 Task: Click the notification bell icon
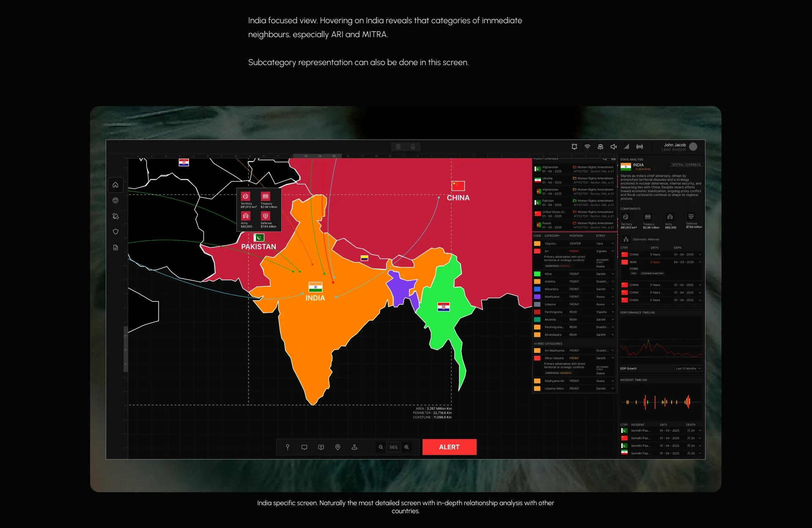tap(574, 147)
